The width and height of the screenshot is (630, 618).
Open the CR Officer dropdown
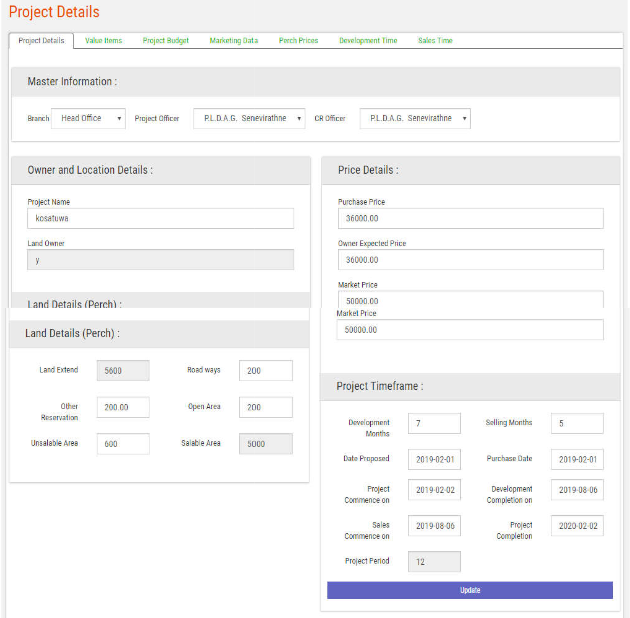point(414,118)
